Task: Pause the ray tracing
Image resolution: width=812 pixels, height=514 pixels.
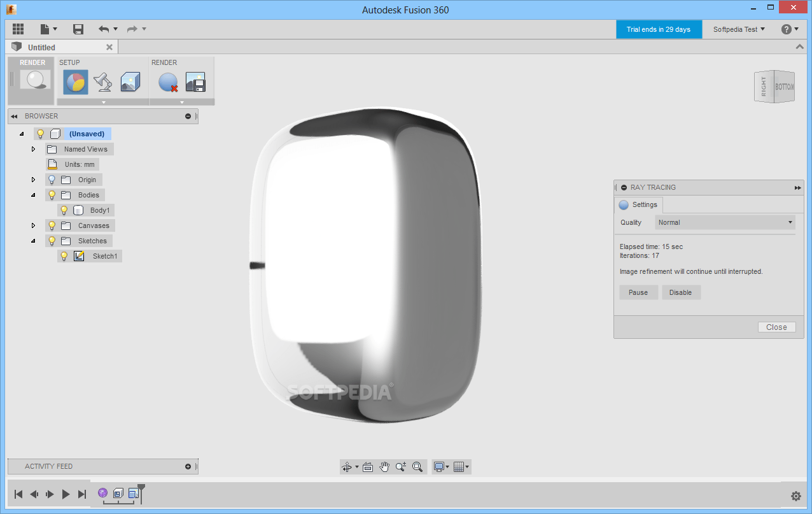Action: click(638, 292)
